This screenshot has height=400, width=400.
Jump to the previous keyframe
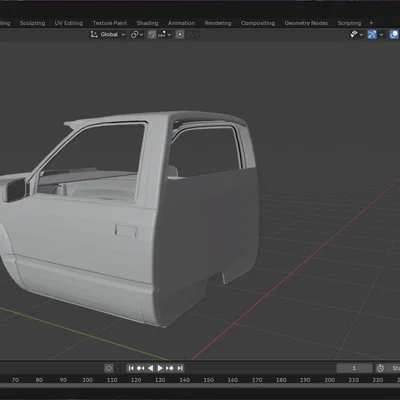click(141, 368)
